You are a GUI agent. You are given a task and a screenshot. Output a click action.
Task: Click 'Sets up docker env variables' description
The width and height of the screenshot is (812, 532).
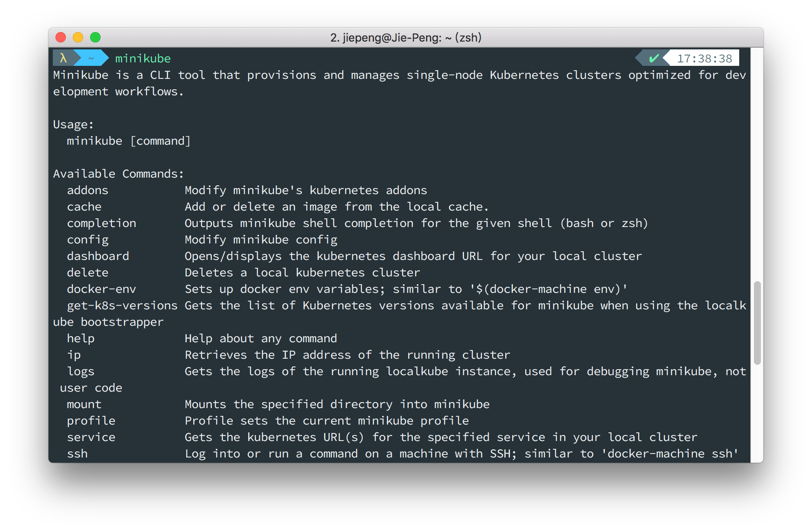pyautogui.click(x=406, y=289)
